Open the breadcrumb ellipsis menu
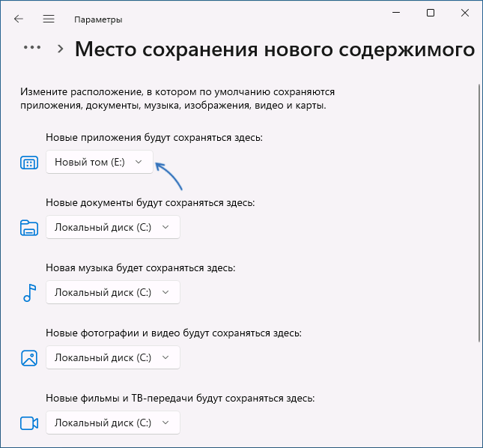Viewport: 483px width, 448px height. 32,47
